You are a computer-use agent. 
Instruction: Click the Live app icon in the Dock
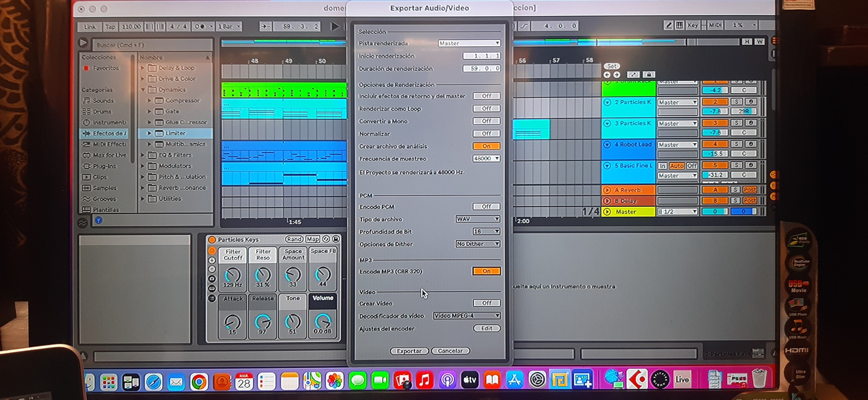[682, 379]
